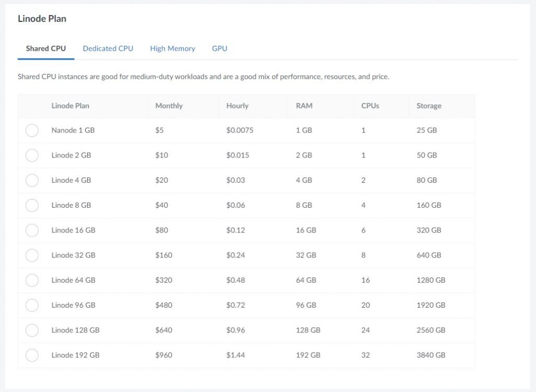Switch to the Dedicated CPU tab

coord(108,49)
